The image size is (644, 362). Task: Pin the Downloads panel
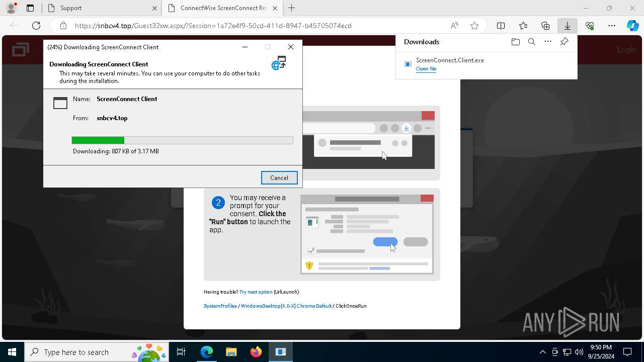point(565,42)
